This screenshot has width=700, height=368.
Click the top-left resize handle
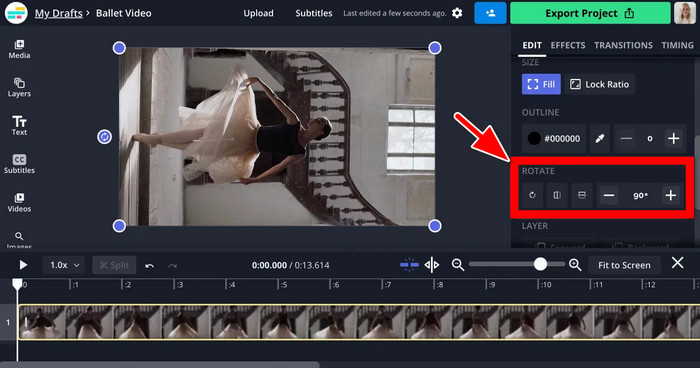[119, 48]
